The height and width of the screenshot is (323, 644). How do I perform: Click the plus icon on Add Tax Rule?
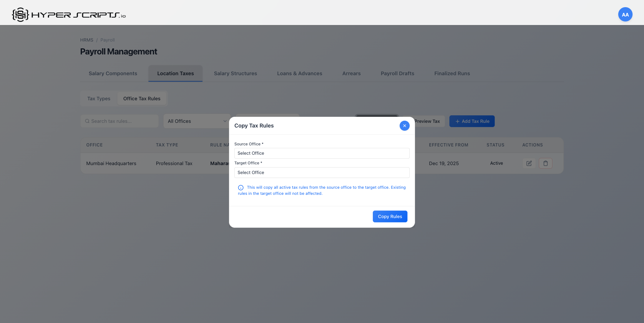coord(457,121)
